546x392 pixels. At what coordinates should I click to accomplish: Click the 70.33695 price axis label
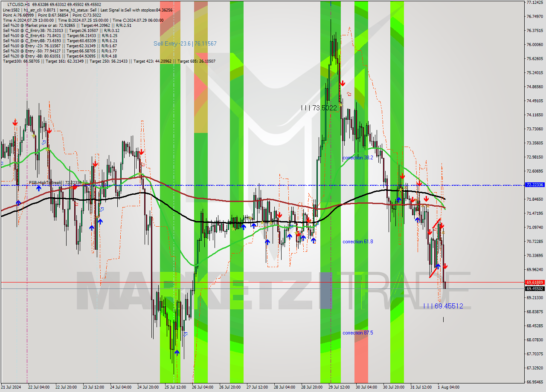pyautogui.click(x=535, y=256)
